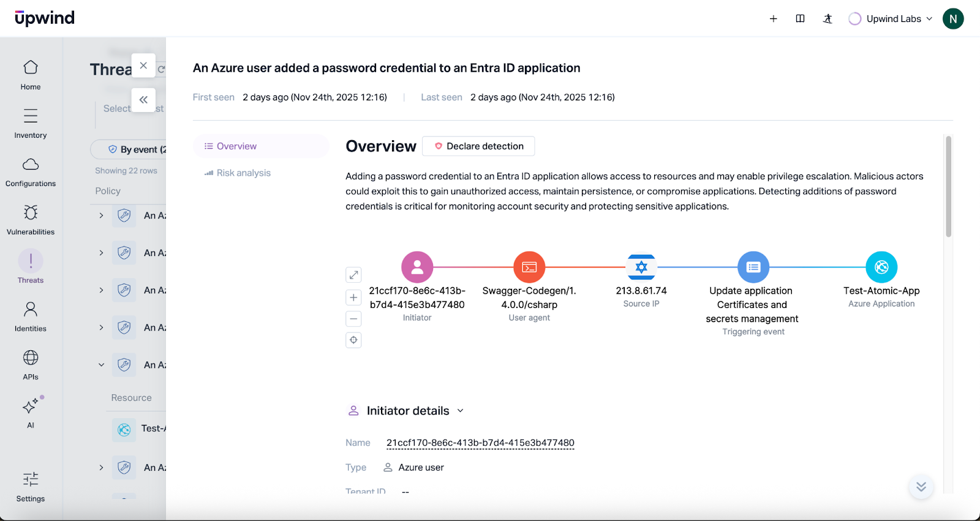Image resolution: width=980 pixels, height=521 pixels.
Task: Switch to the Risk analysis tab
Action: click(243, 173)
